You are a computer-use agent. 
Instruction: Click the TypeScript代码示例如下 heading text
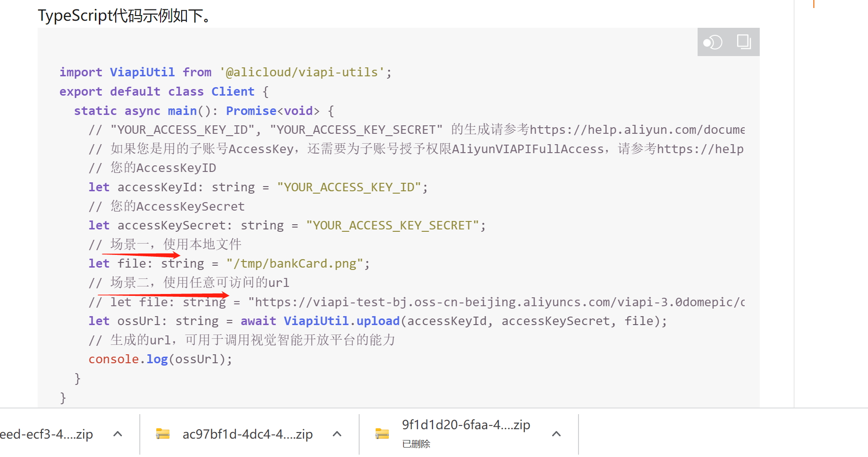coord(125,16)
